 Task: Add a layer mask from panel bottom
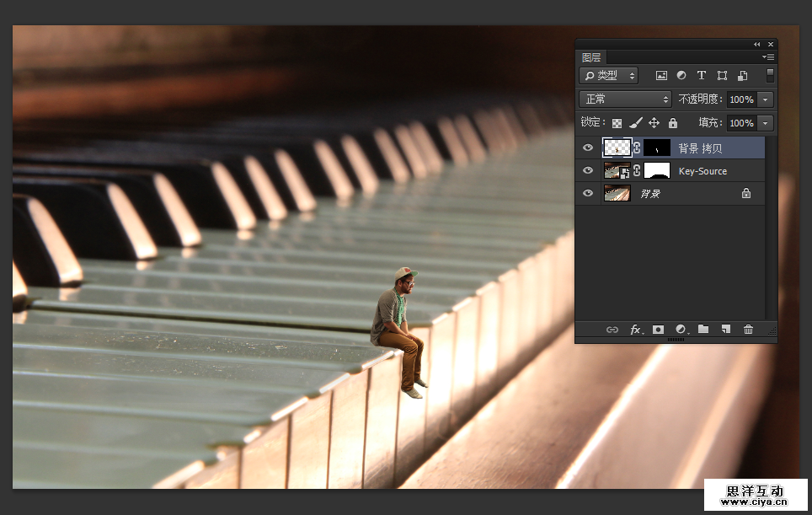tap(658, 330)
